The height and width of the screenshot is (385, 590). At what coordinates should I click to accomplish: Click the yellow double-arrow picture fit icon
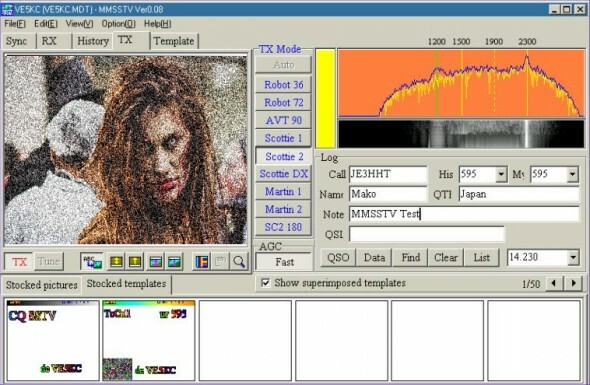(x=116, y=261)
